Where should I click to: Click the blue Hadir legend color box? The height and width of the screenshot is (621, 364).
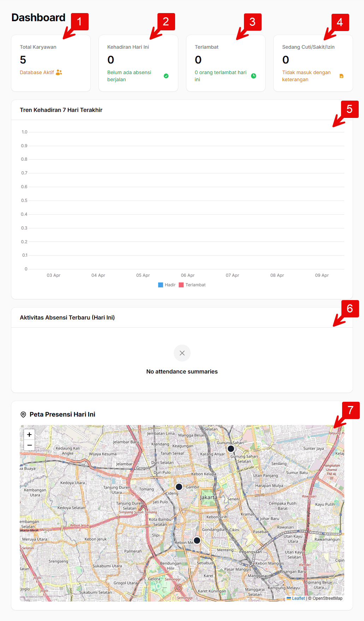[161, 285]
